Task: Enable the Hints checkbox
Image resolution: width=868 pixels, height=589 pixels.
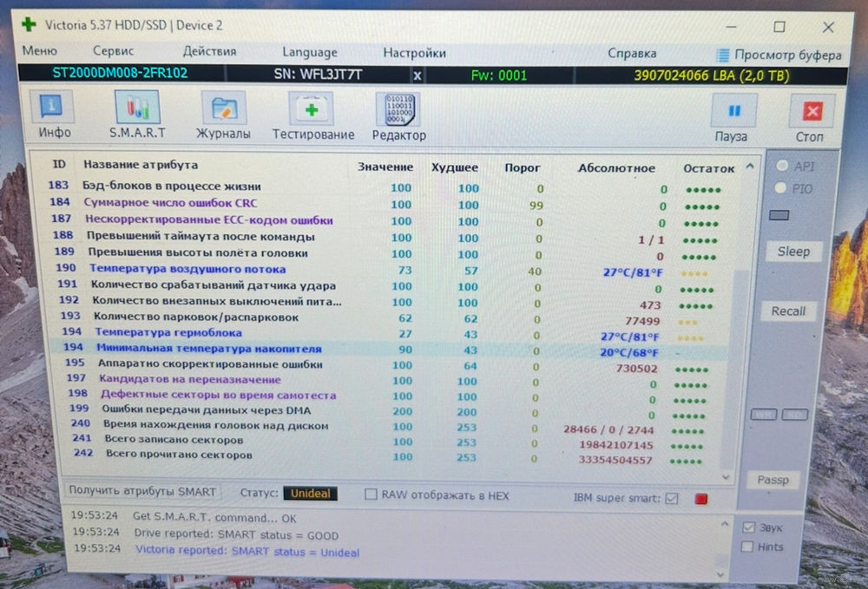Action: (747, 546)
